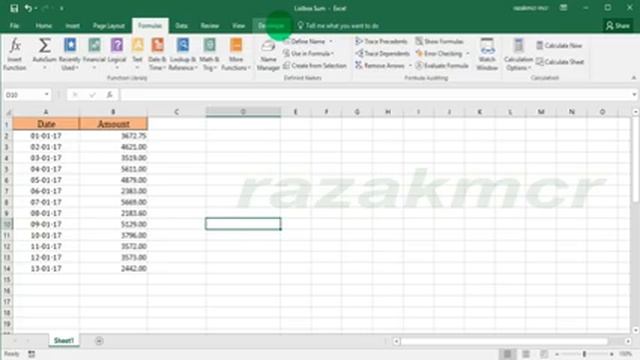Open Financial functions library
Viewport: 640px width, 360px height.
(x=94, y=54)
